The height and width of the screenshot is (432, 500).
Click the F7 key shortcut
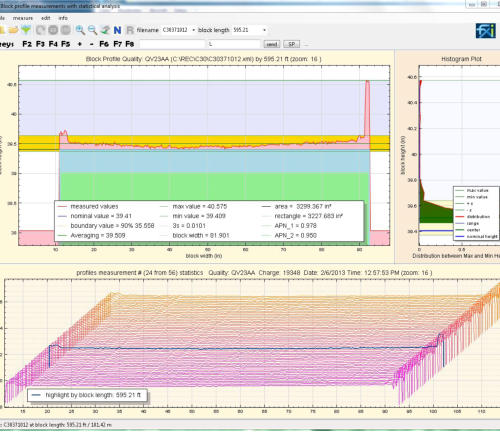[x=117, y=44]
